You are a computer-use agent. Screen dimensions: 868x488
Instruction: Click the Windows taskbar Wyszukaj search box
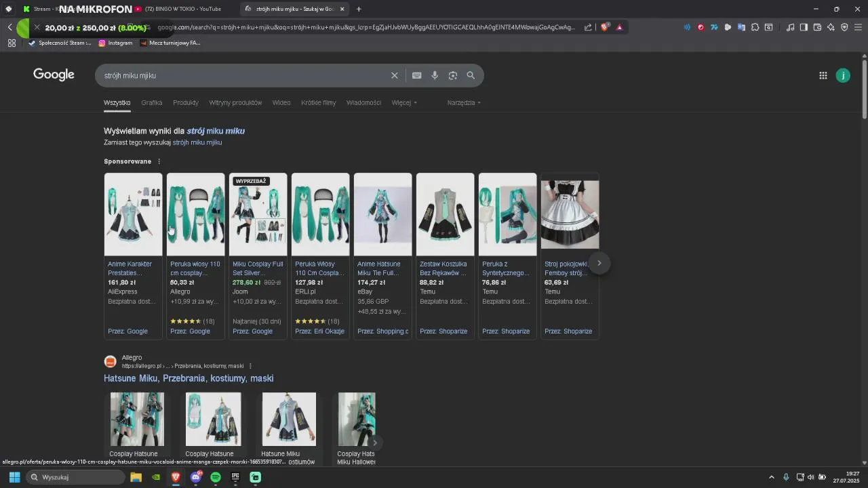pos(75,477)
